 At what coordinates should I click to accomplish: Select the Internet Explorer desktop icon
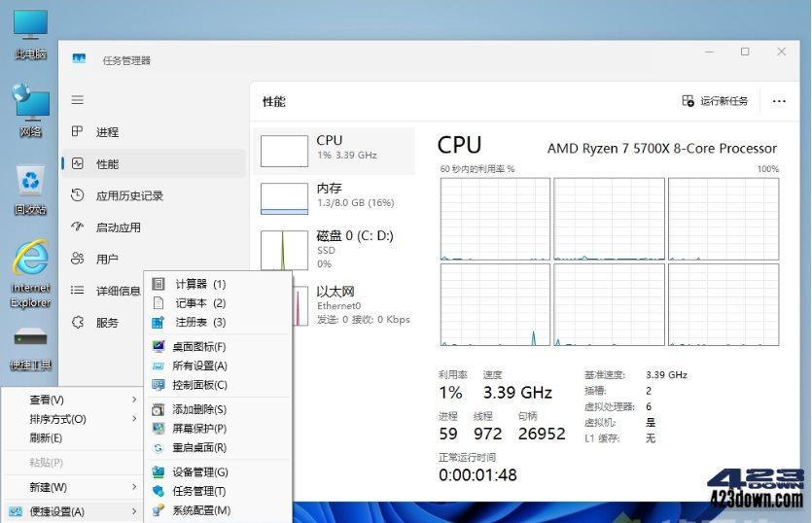pos(30,273)
